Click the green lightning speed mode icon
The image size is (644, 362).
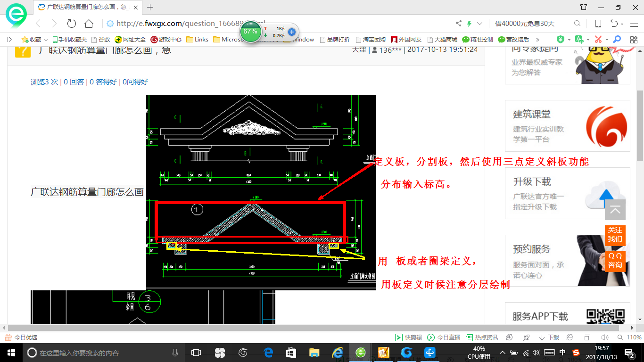pos(469,24)
